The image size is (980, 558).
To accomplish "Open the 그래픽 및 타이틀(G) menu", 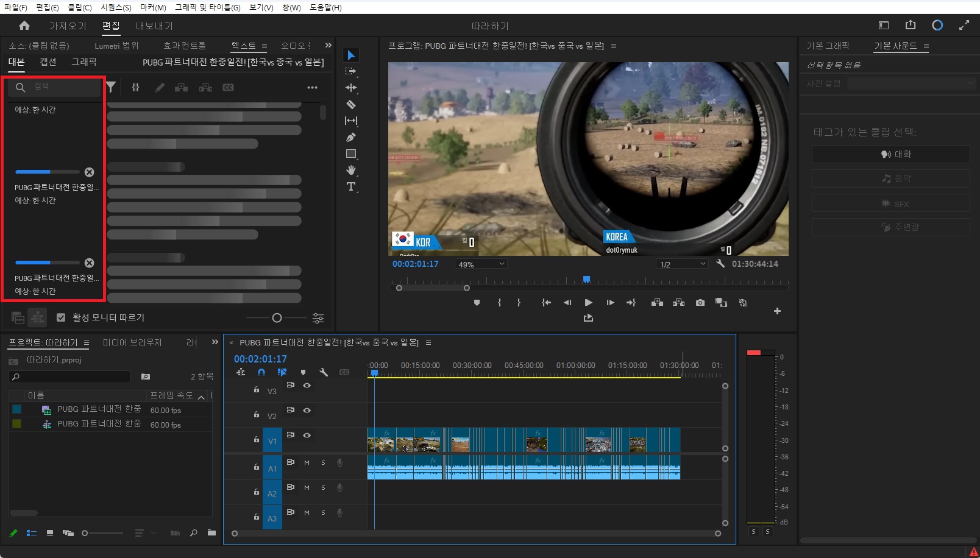I will point(208,7).
